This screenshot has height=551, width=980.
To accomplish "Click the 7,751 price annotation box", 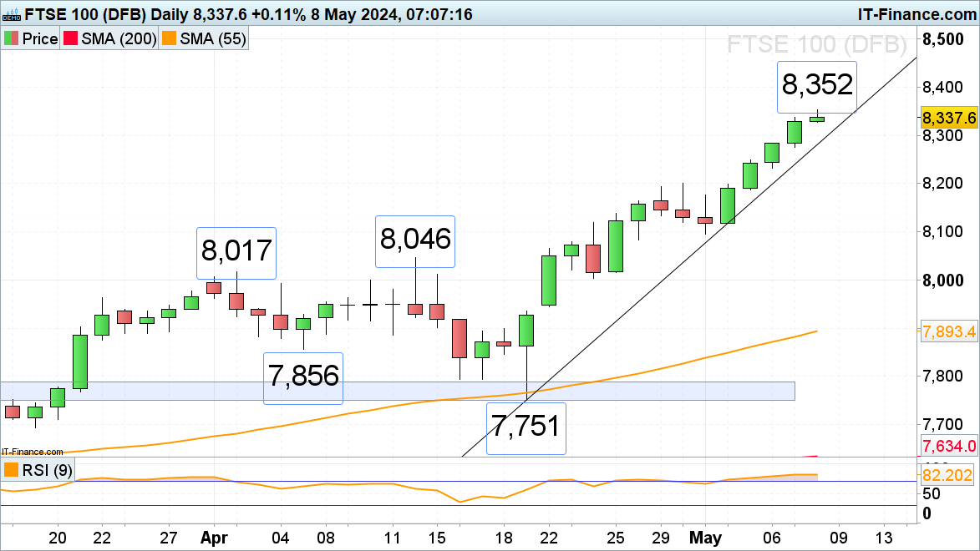I will (526, 428).
